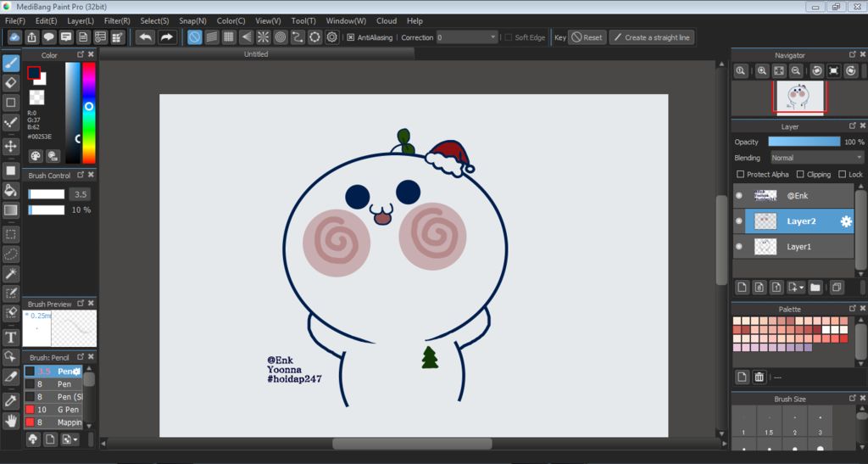
Task: Hide the @Enk layer
Action: (x=739, y=195)
